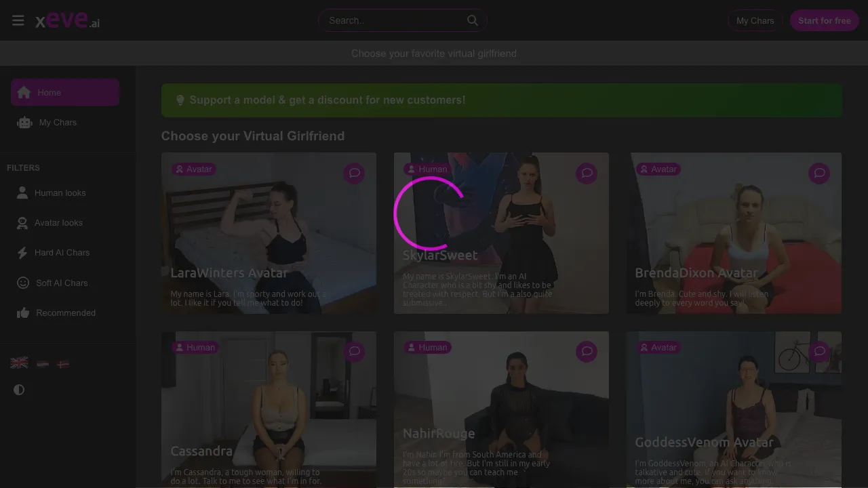Switch language using the Danish flag
This screenshot has height=488, width=868.
(63, 363)
